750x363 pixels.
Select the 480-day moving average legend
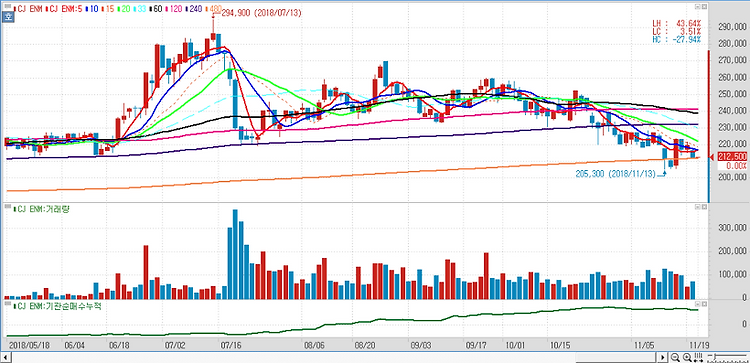214,9
